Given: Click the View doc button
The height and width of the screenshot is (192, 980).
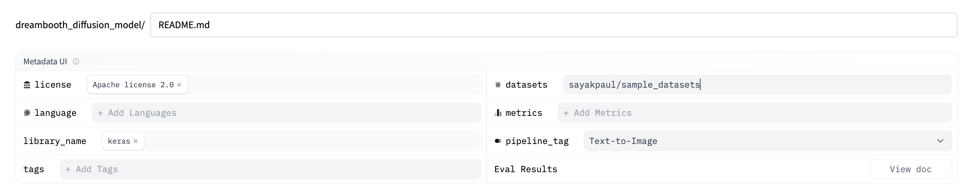Looking at the screenshot, I should click(910, 169).
